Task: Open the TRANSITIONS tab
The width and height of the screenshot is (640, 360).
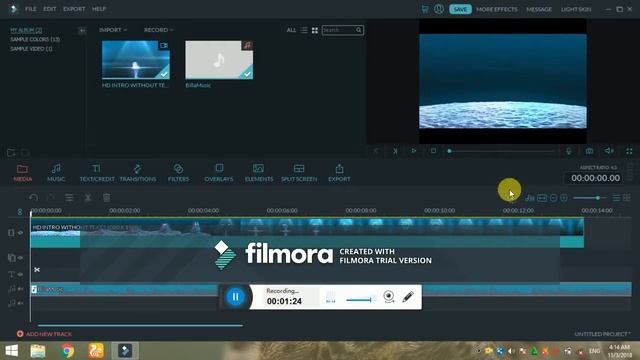Action: point(138,173)
